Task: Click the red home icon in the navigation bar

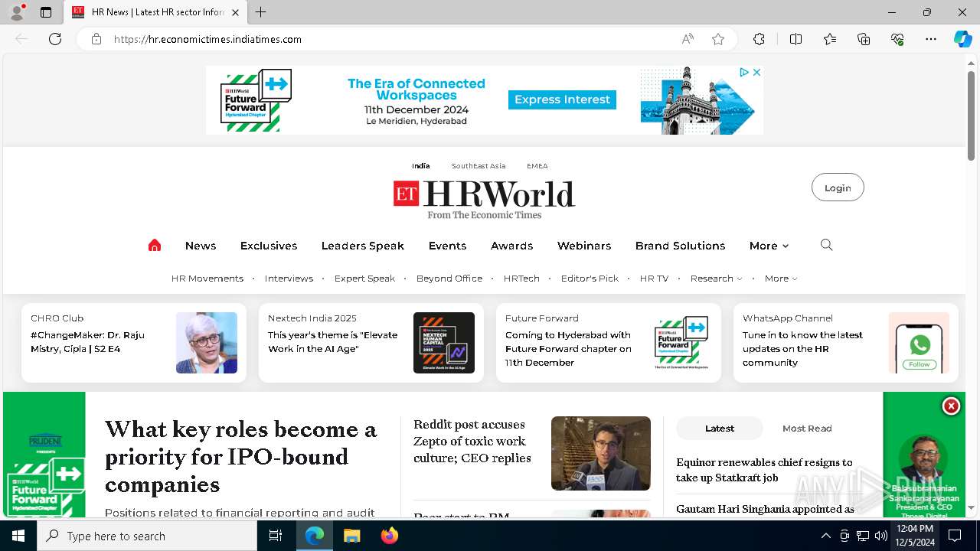Action: click(155, 246)
